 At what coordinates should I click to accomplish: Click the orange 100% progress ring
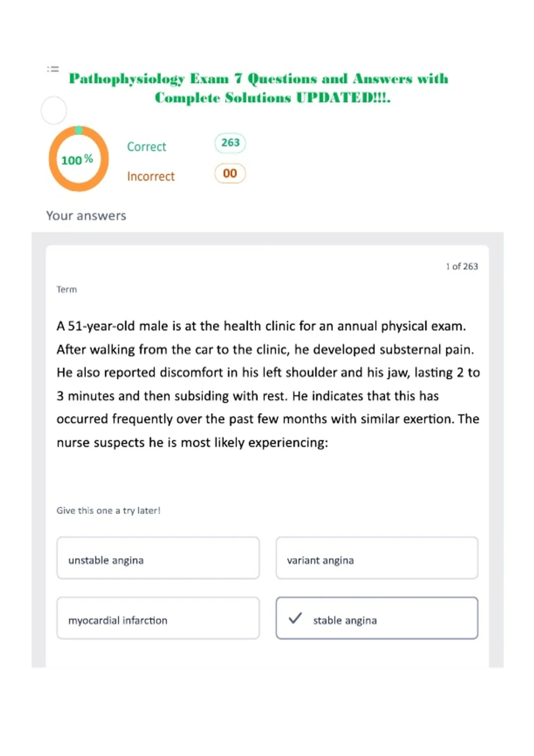pos(79,159)
